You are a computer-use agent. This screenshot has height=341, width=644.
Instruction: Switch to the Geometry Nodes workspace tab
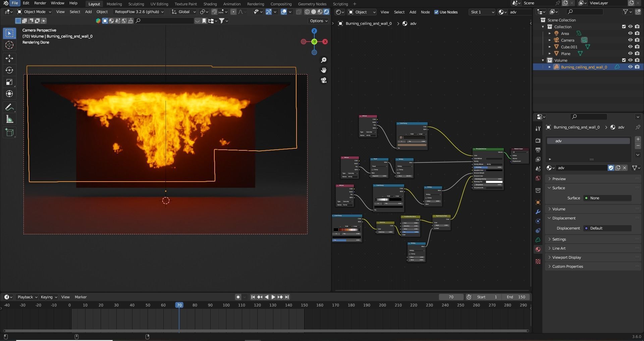[x=312, y=4]
